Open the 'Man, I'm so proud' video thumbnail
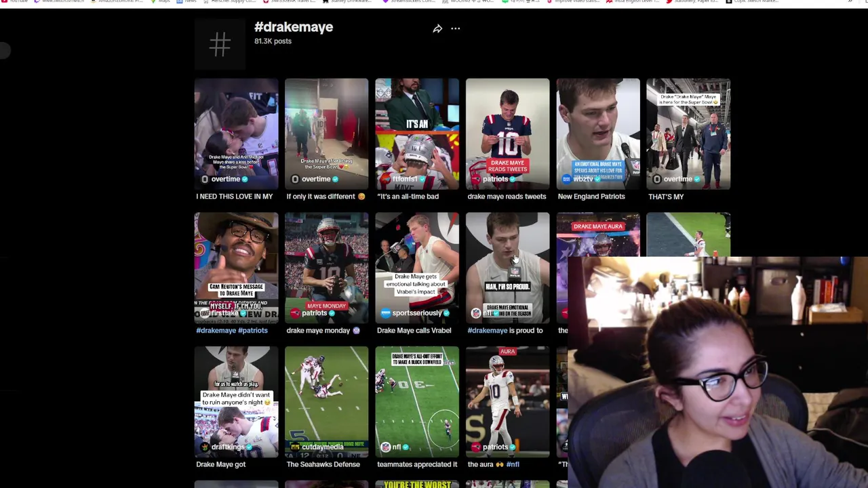This screenshot has height=488, width=868. pos(507,268)
